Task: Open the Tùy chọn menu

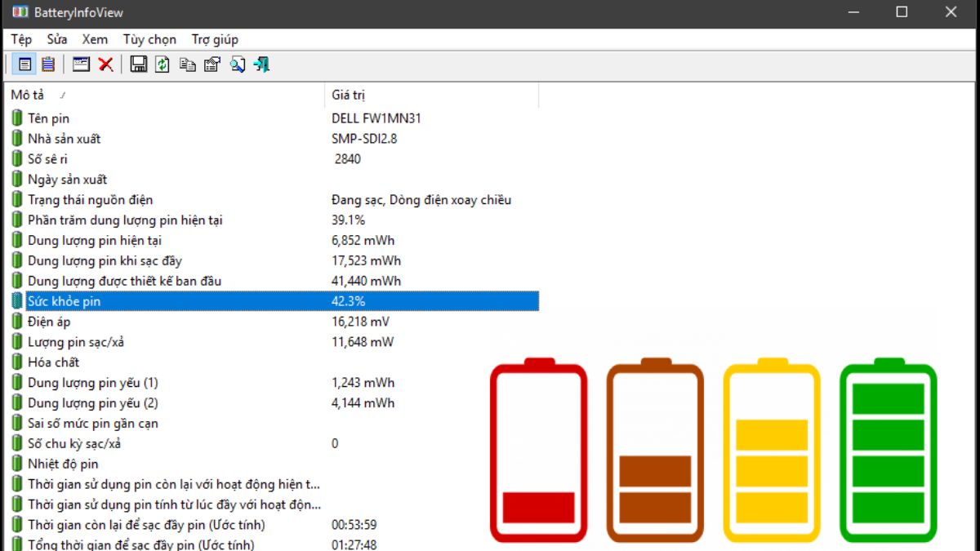Action: (149, 39)
